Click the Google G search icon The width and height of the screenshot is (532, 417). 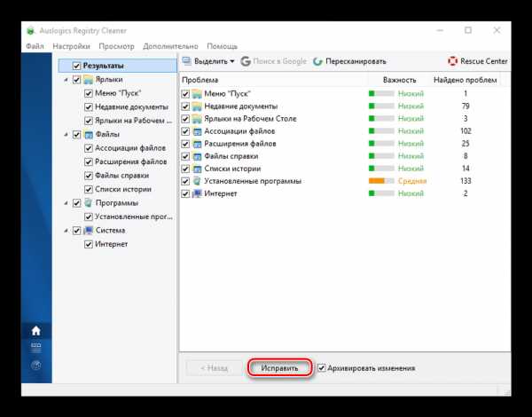point(246,61)
